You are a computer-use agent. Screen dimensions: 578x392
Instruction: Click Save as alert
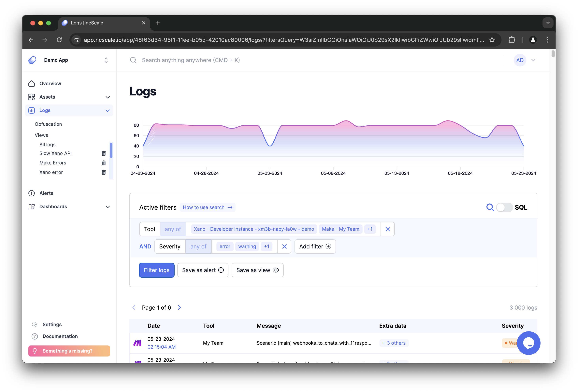(x=203, y=270)
